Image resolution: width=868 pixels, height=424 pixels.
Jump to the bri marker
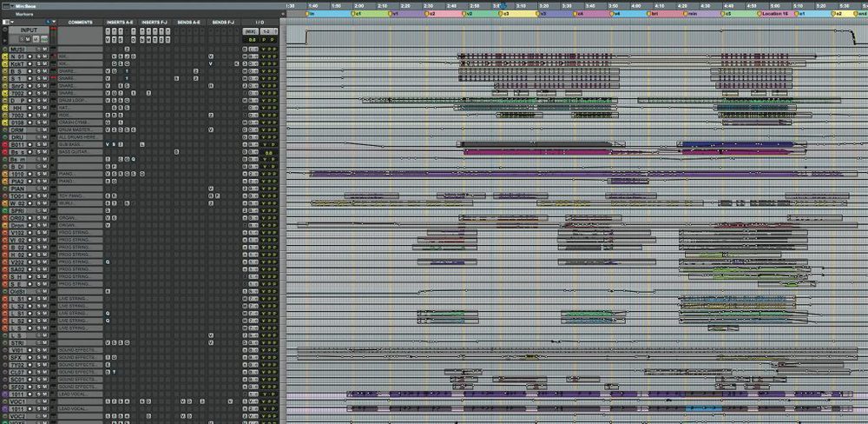point(652,13)
